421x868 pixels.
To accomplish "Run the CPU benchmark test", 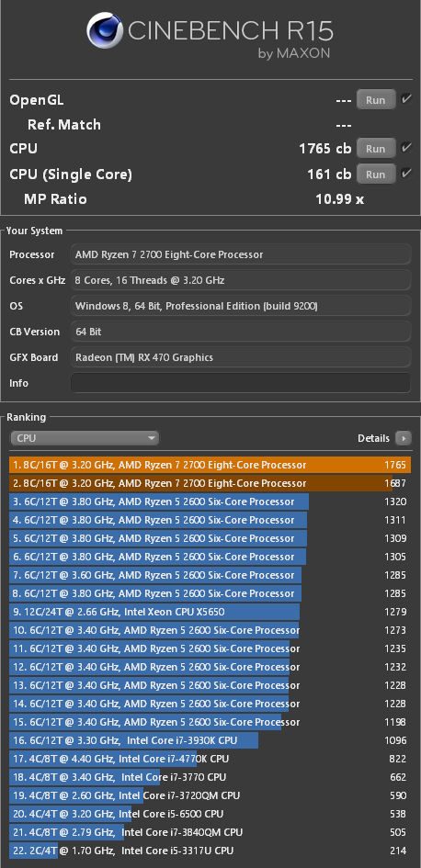I will (376, 149).
